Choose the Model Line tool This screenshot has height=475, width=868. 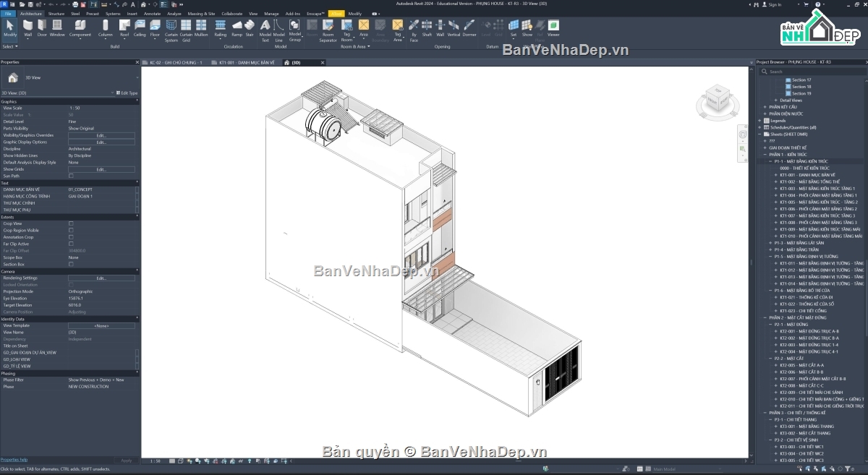click(x=279, y=30)
